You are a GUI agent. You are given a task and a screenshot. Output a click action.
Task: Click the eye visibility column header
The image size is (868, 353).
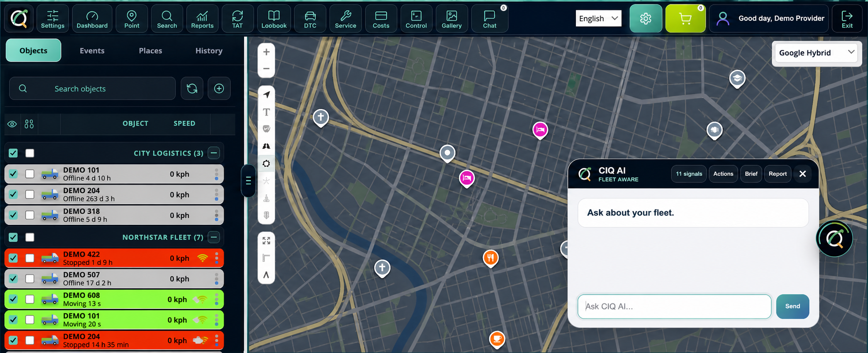12,124
